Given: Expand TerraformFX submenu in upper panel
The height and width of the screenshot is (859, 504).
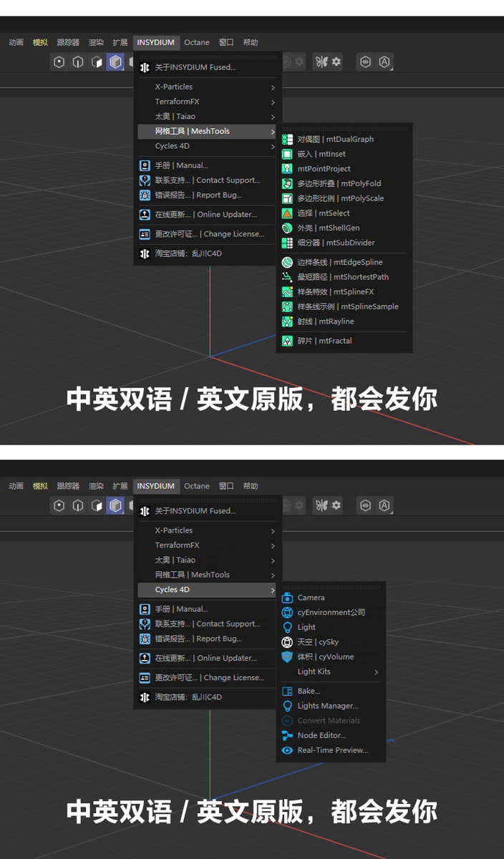Looking at the screenshot, I should pos(208,102).
